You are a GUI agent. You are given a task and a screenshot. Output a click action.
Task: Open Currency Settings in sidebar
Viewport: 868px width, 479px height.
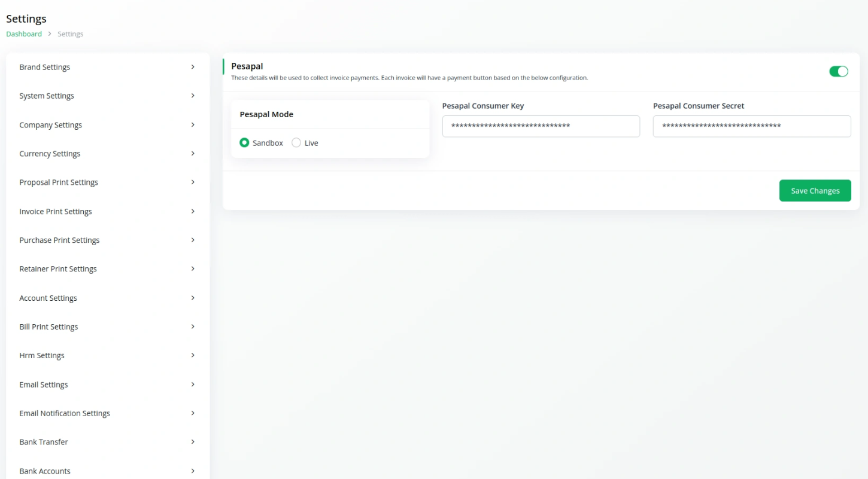click(108, 154)
